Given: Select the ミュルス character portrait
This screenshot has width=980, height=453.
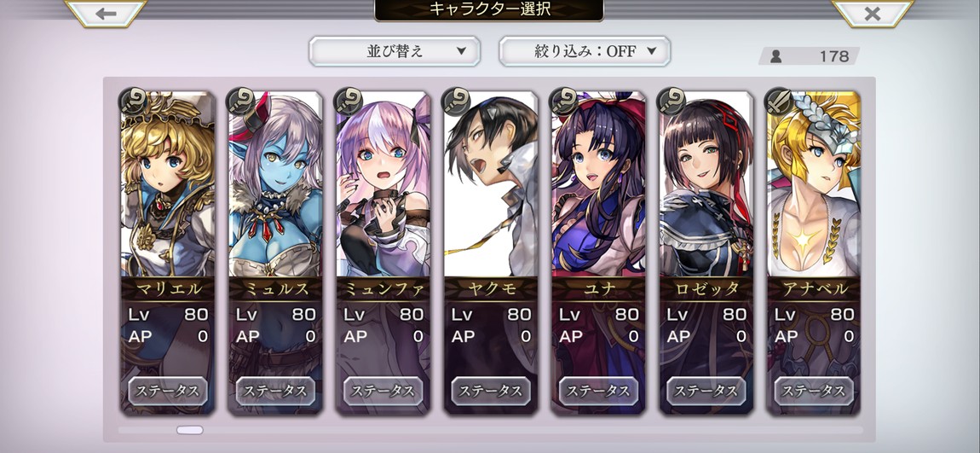Looking at the screenshot, I should [275, 184].
